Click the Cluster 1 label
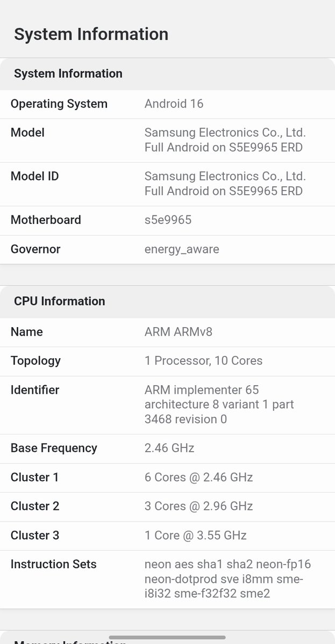Viewport: 335px width, 644px height. click(34, 477)
